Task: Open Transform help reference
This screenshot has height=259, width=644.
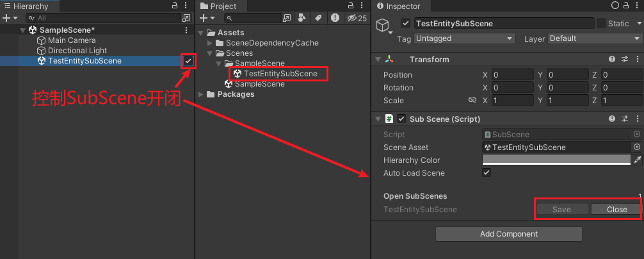Action: coord(612,60)
